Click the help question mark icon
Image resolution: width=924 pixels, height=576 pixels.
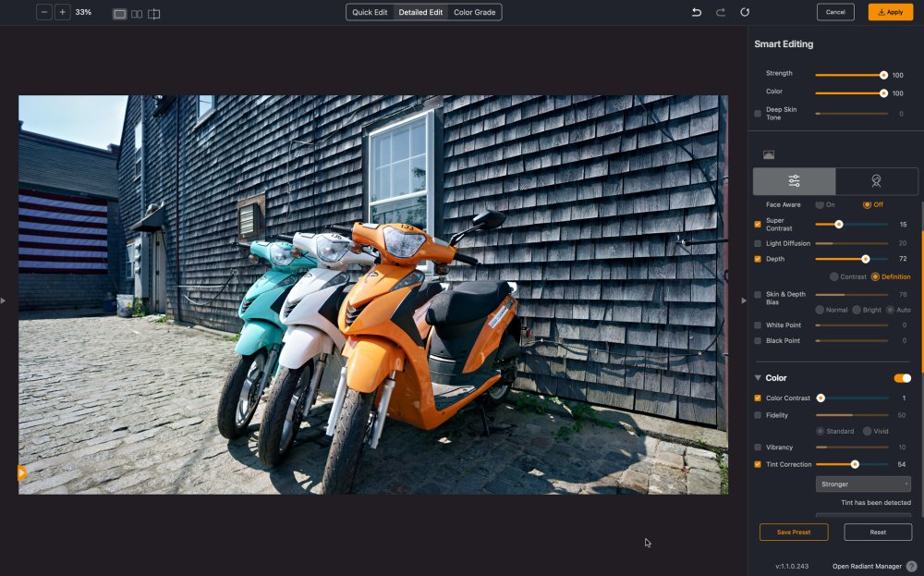[x=911, y=566]
